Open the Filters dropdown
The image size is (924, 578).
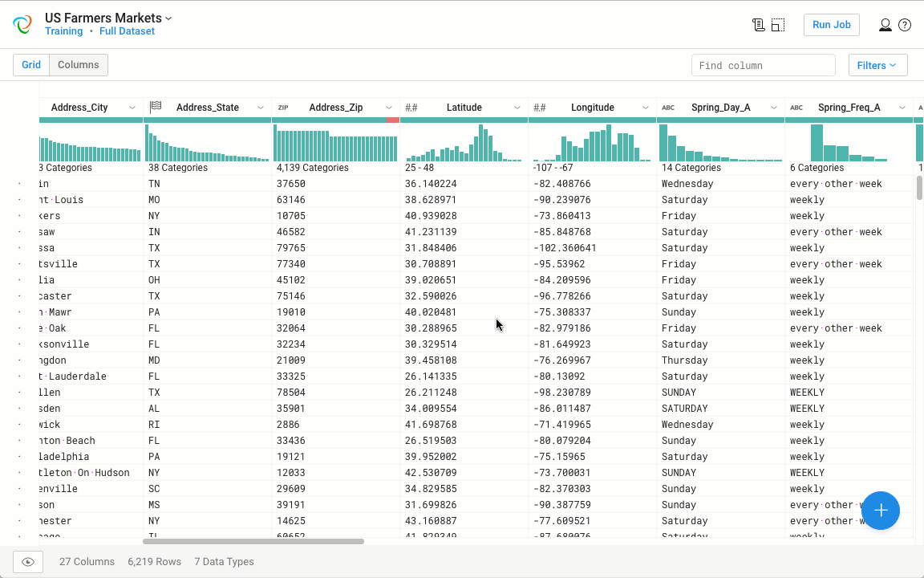click(877, 66)
